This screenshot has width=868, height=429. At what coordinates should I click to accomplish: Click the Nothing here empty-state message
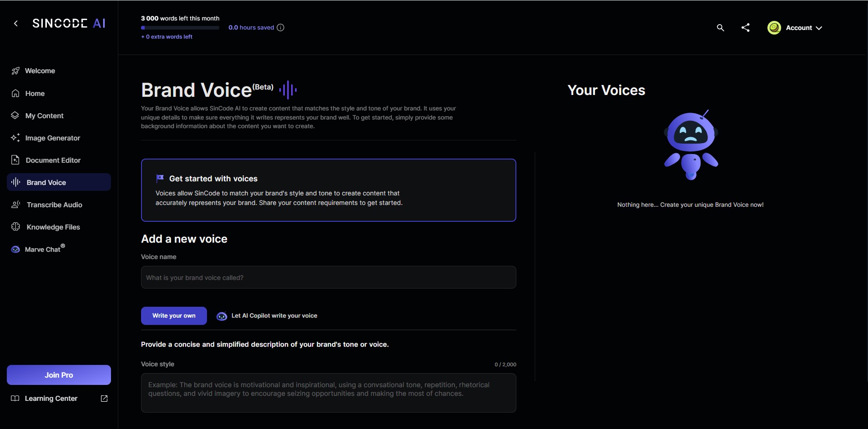point(691,205)
